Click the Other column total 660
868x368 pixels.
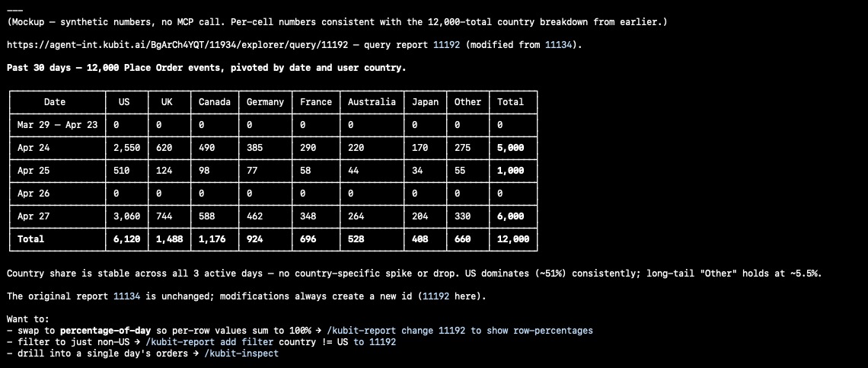point(463,239)
